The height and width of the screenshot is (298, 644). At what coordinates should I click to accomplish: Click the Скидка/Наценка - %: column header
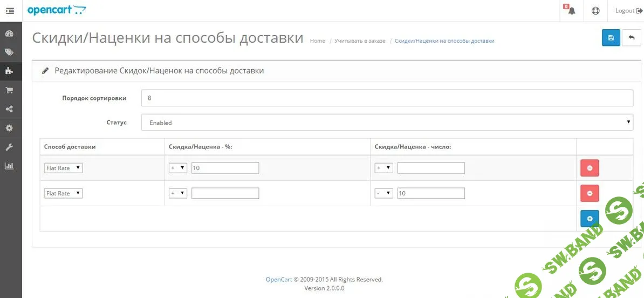click(201, 147)
